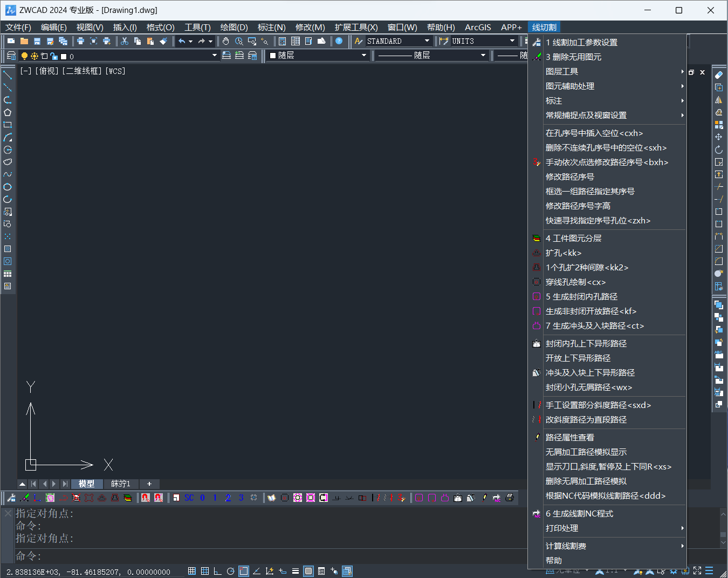Expand the 打印处理 submenu
Screen dimensions: 728x578
(607, 528)
